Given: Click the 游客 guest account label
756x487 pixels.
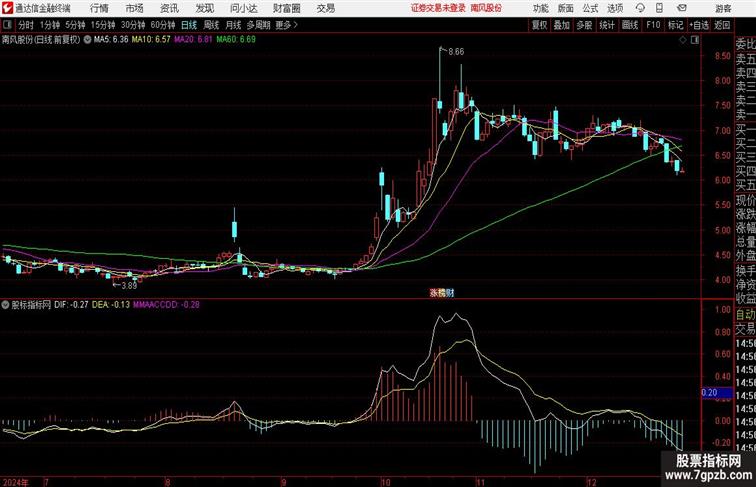Looking at the screenshot, I should [x=723, y=8].
